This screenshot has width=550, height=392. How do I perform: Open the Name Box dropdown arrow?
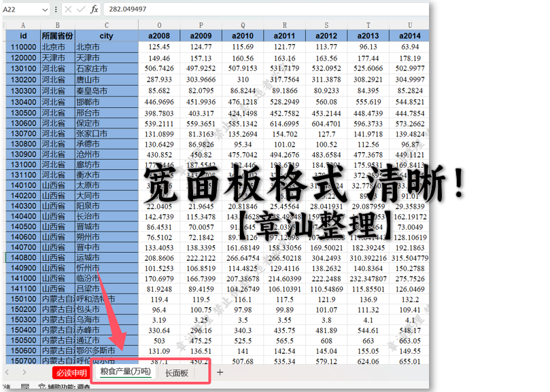coord(45,10)
